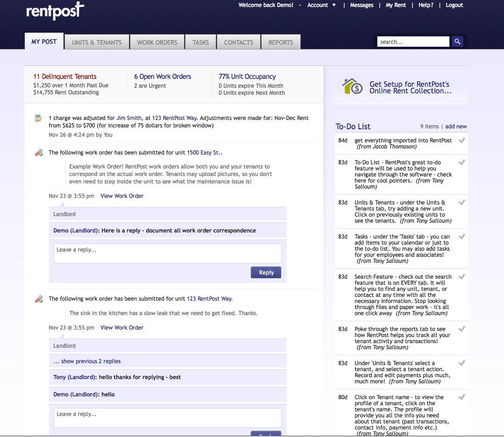Image resolution: width=504 pixels, height=437 pixels.
Task: Select Contacts in the navigation bar
Action: (238, 42)
